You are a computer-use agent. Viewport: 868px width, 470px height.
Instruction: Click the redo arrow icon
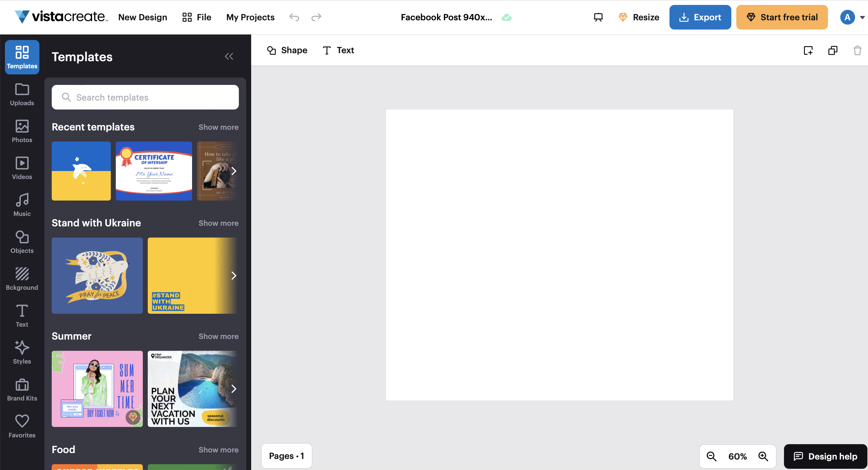316,17
